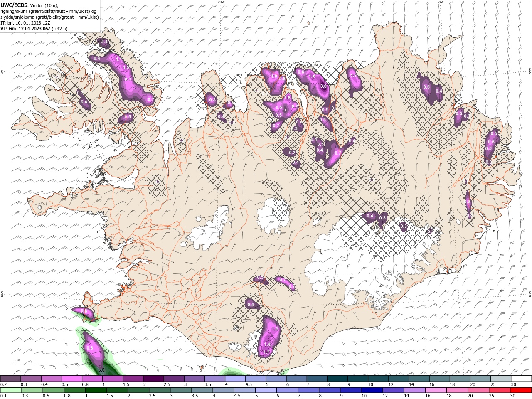Click the 15W longitude label
The height and width of the screenshot is (399, 532).
440,2
